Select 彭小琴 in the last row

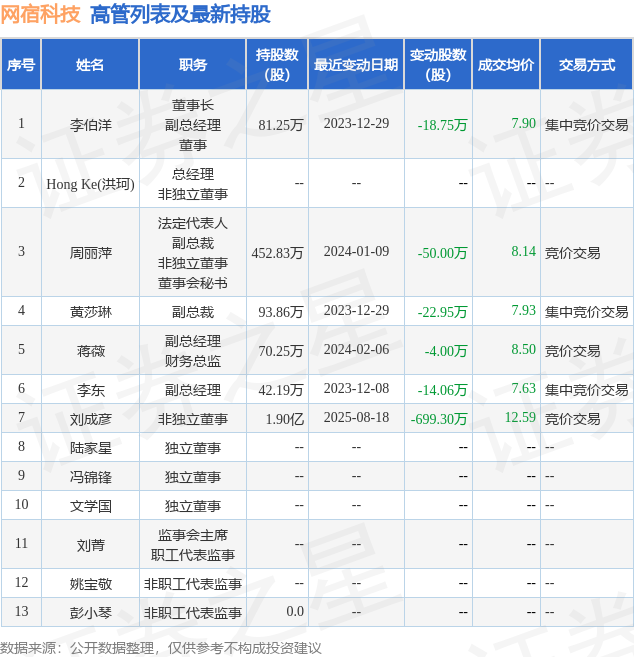coord(91,613)
